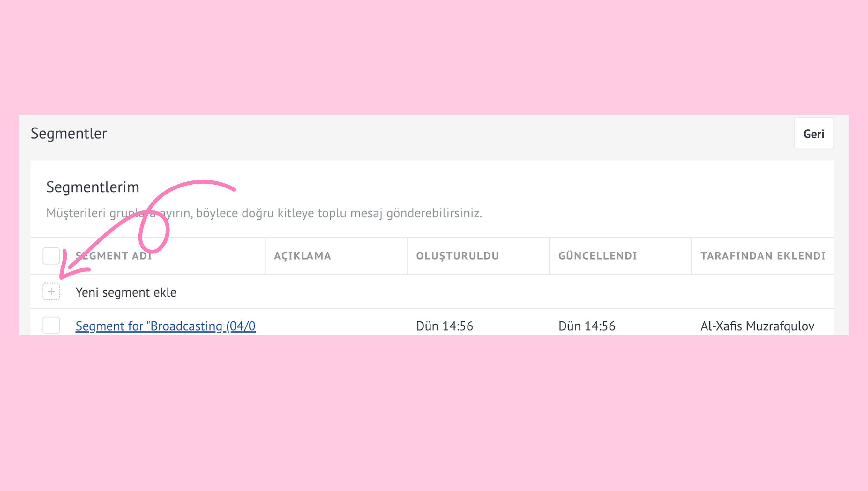Click the OLUŞTURULDU column header
This screenshot has height=491, width=868.
[457, 256]
